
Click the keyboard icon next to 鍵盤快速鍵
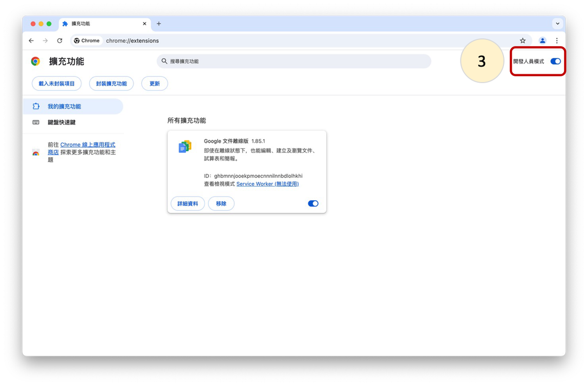click(x=36, y=122)
